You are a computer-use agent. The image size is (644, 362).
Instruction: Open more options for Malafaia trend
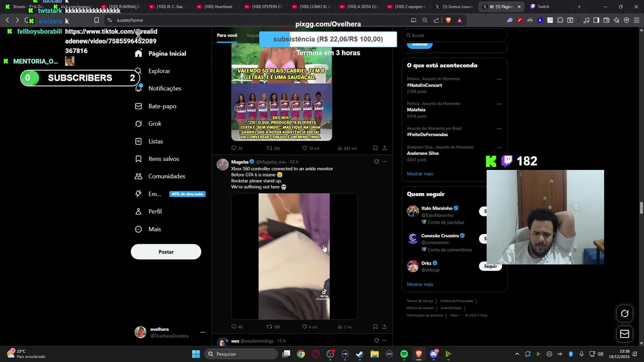[x=499, y=104]
